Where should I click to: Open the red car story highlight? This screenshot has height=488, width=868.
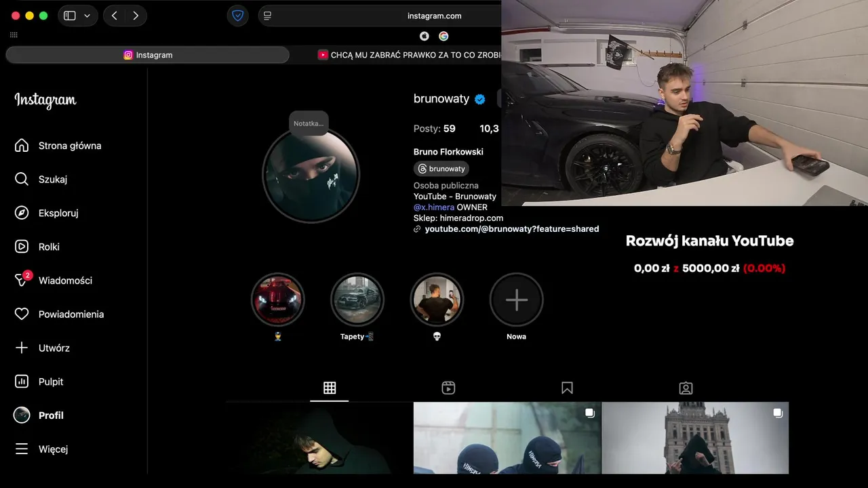pos(278,300)
